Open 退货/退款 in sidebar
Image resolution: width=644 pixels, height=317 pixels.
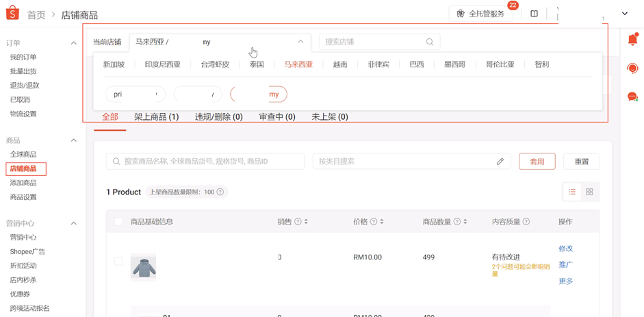point(25,86)
